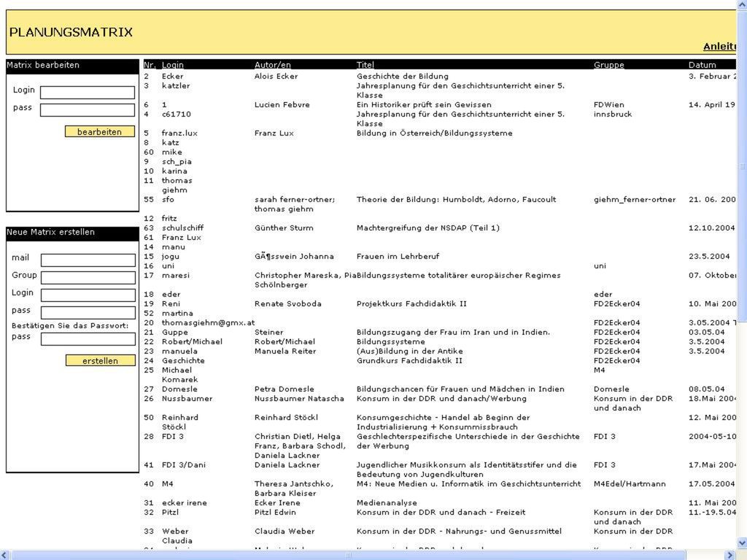Select the login 'c61710'
This screenshot has height=560, width=747.
point(177,114)
